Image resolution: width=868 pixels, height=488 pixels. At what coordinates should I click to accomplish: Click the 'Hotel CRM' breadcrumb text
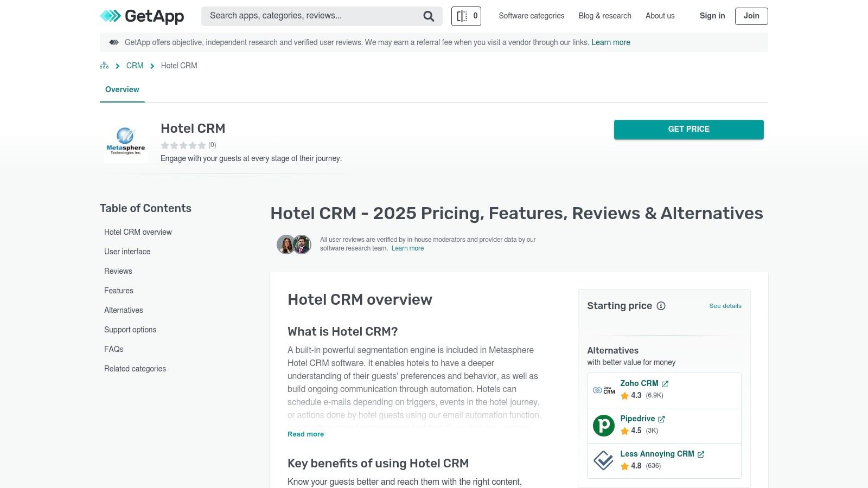pos(179,66)
